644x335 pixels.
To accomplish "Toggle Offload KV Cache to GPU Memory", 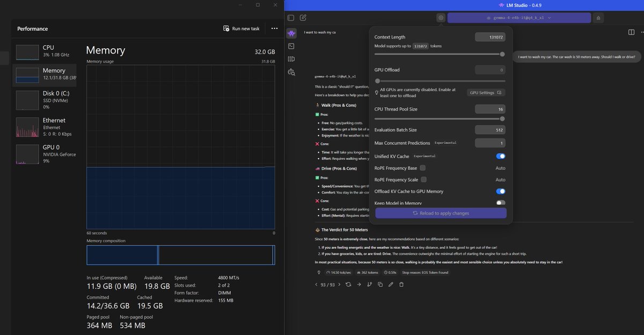I will point(501,191).
